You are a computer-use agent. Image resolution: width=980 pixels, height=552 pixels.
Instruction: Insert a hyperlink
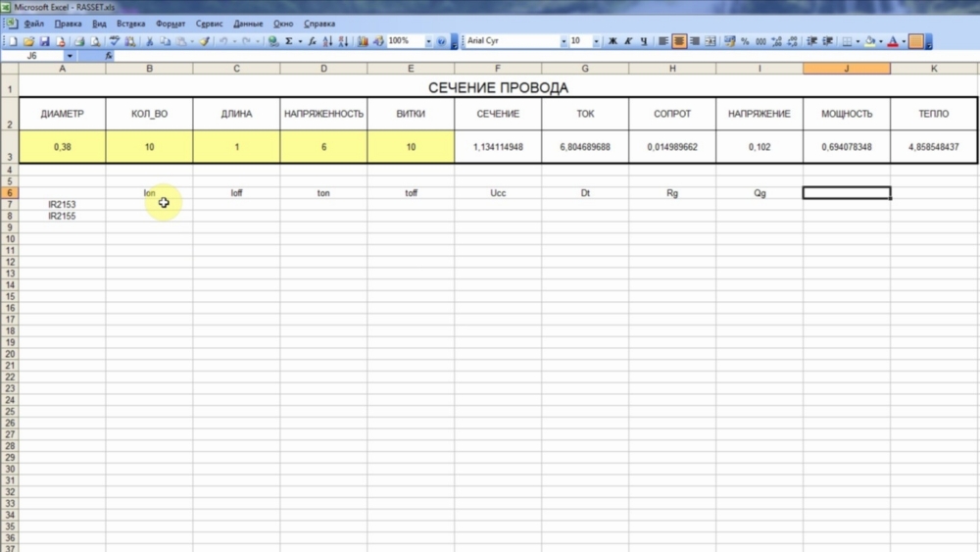tap(273, 41)
